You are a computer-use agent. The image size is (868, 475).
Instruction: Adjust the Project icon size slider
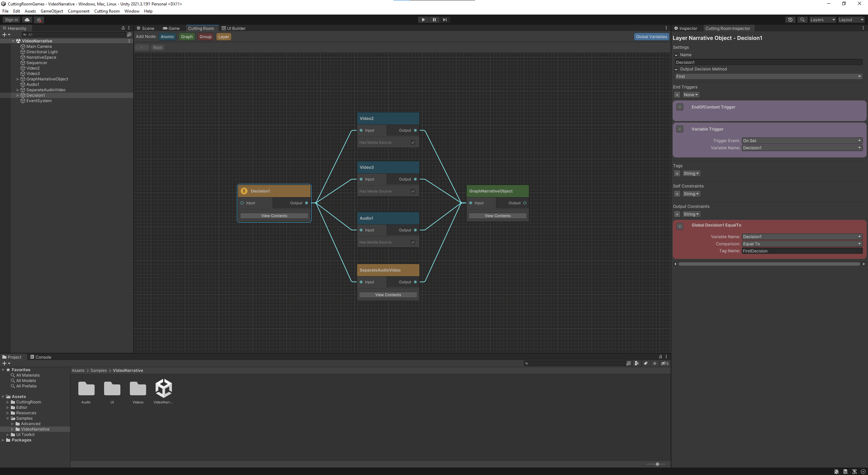(657, 464)
